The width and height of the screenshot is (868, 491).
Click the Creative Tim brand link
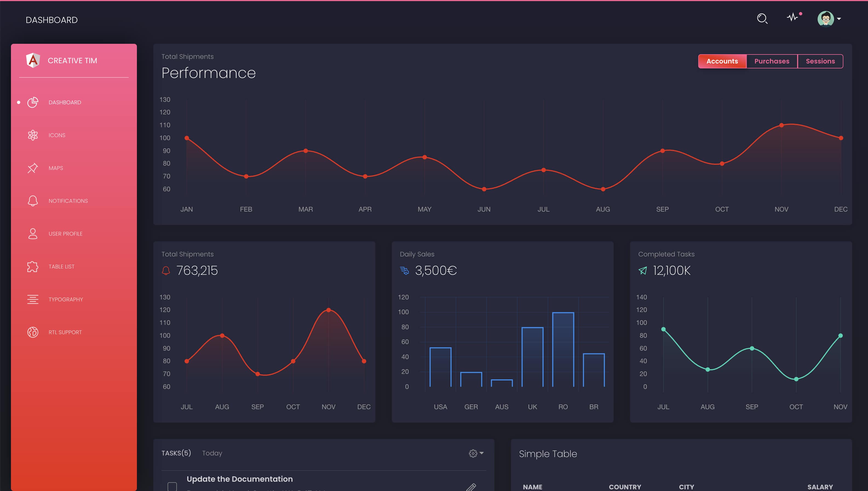click(x=73, y=61)
